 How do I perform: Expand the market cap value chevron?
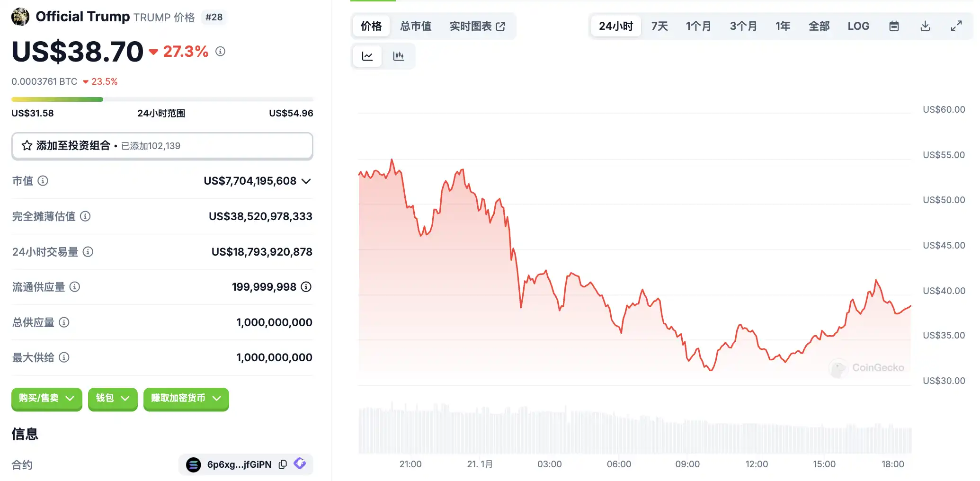tap(306, 181)
